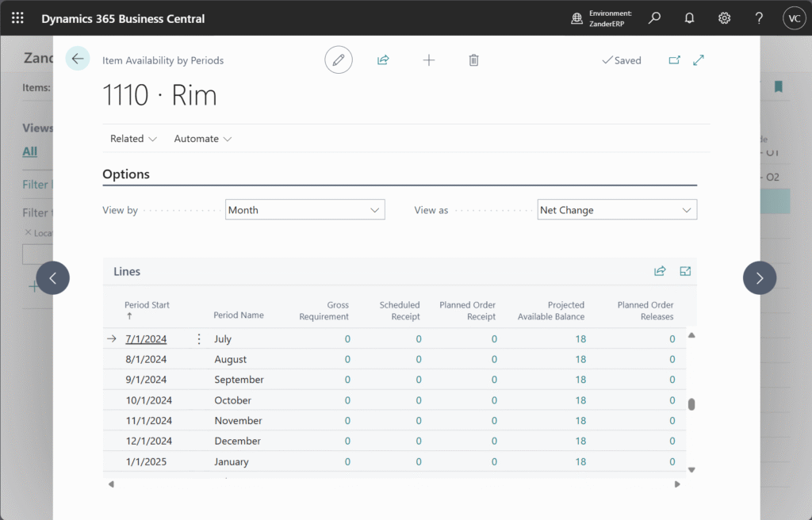Click the expand page diagonal arrows icon

[699, 60]
